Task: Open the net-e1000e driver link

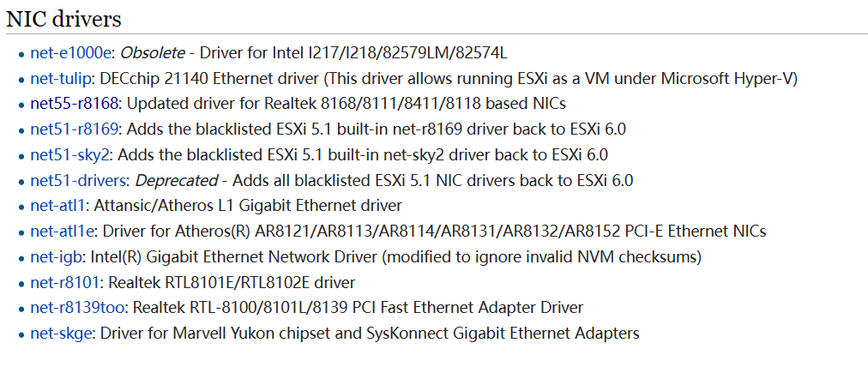Action: pos(71,53)
